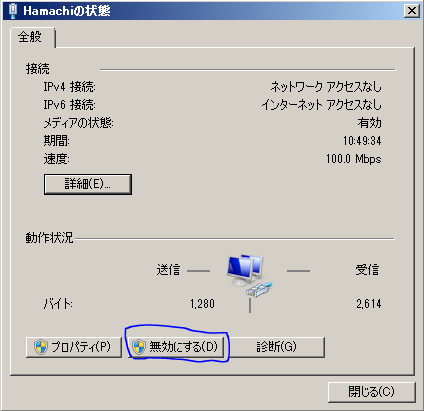Viewport: 424px width, 411px height.
Task: Click the Hamachiの状態 title bar text
Action: click(67, 11)
